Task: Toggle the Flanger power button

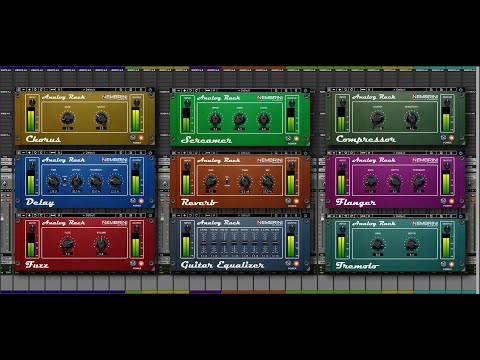Action: coord(451,201)
